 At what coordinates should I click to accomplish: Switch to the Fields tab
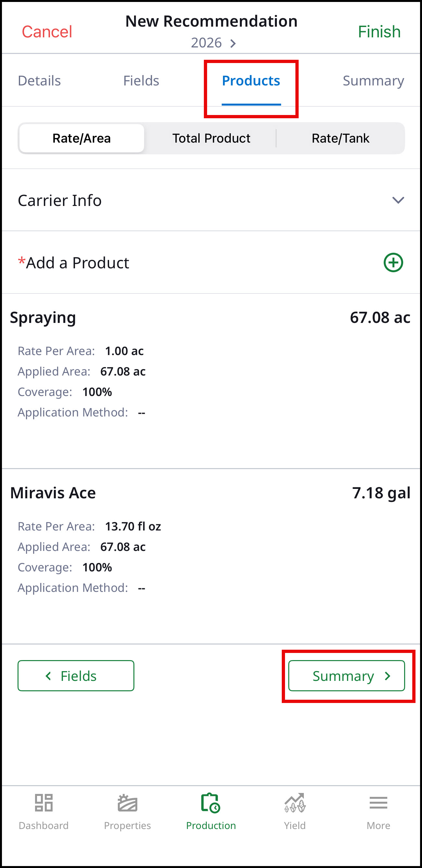(x=141, y=81)
